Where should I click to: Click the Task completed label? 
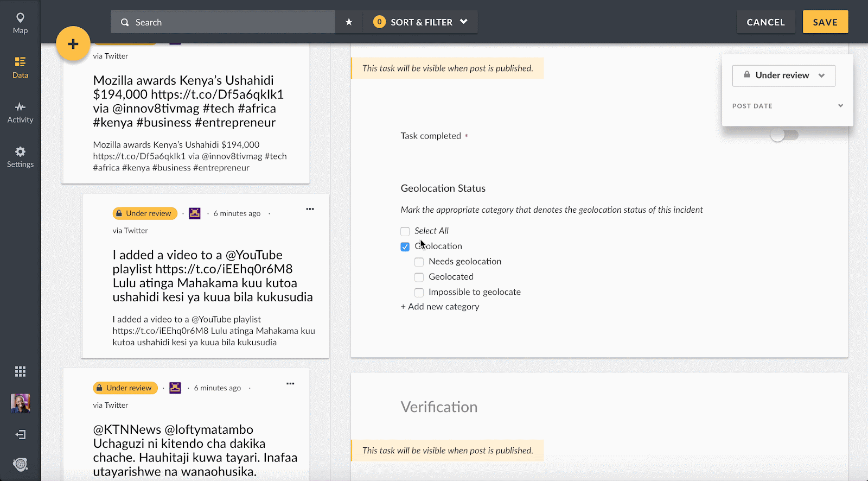[x=431, y=136]
